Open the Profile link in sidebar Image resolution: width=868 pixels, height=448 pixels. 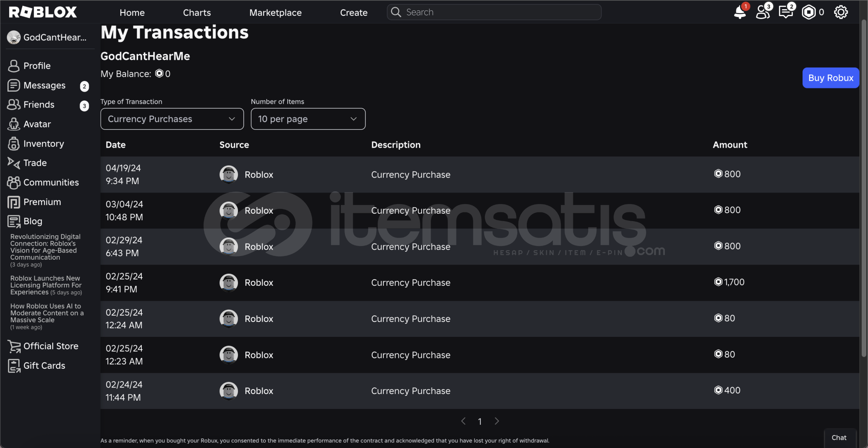click(x=37, y=66)
